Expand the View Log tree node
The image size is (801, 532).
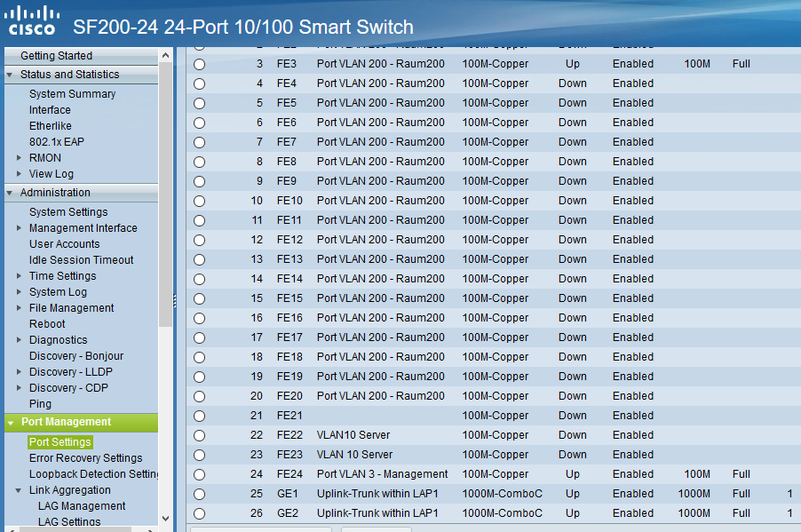click(19, 174)
